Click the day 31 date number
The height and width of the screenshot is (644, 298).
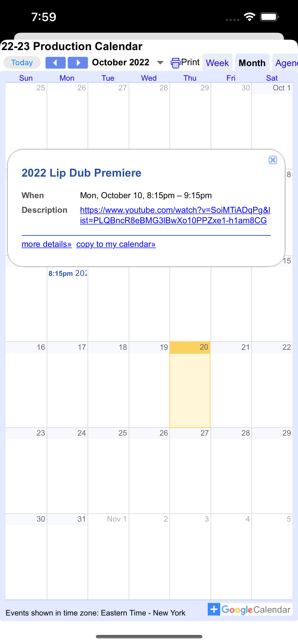point(81,519)
